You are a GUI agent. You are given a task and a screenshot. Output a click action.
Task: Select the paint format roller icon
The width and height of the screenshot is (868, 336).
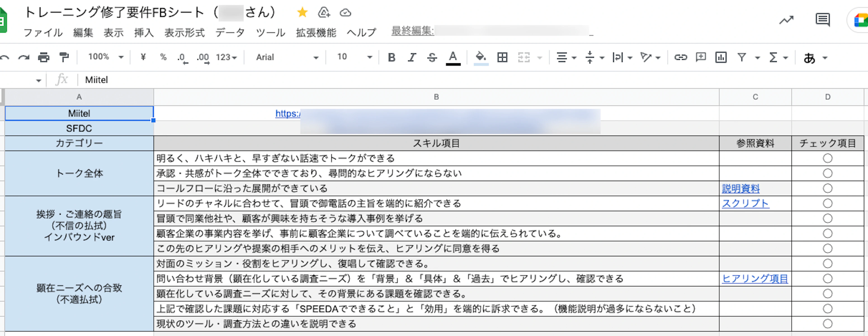pyautogui.click(x=64, y=58)
